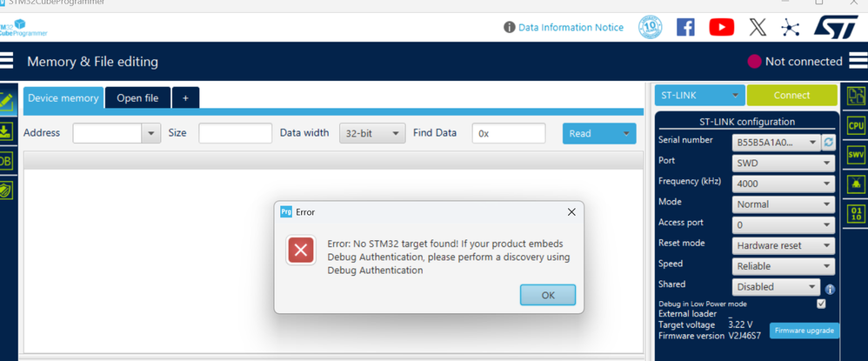
Task: Open the Data Information Notice link
Action: coord(571,27)
